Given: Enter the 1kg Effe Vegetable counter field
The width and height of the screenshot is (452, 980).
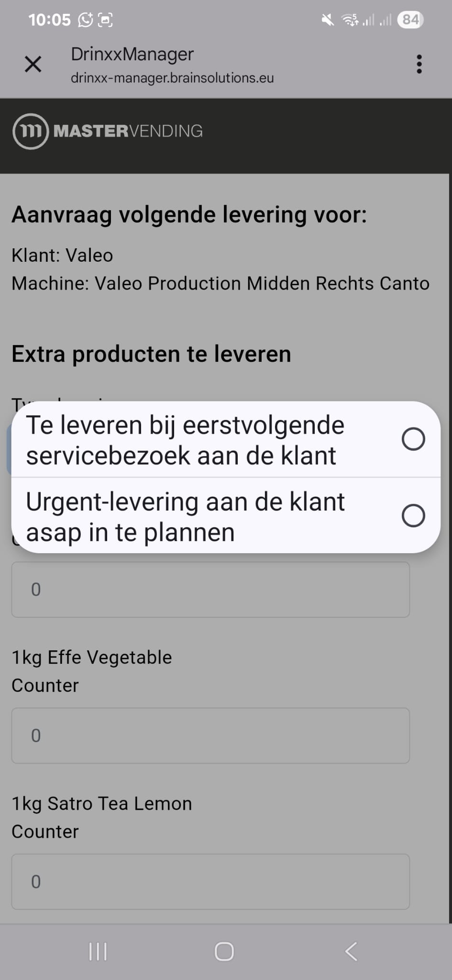Looking at the screenshot, I should point(210,735).
